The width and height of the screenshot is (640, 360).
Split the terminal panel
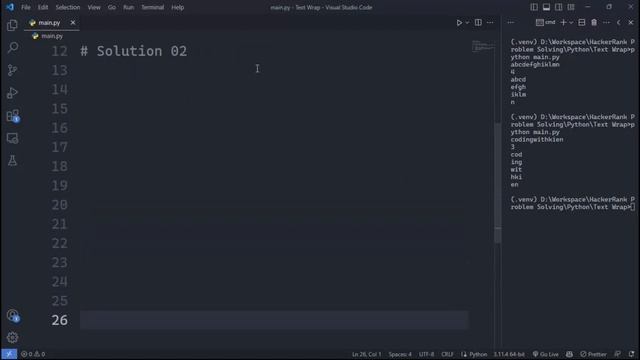(x=582, y=22)
